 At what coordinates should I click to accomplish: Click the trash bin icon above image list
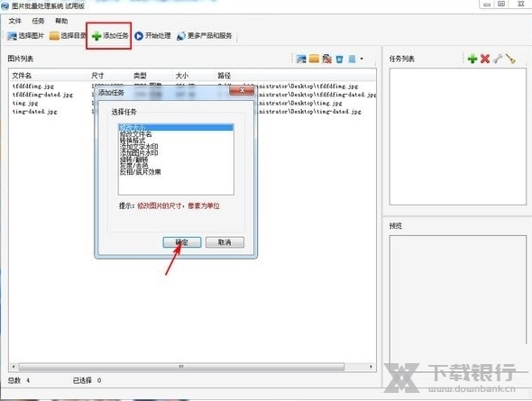[339, 59]
